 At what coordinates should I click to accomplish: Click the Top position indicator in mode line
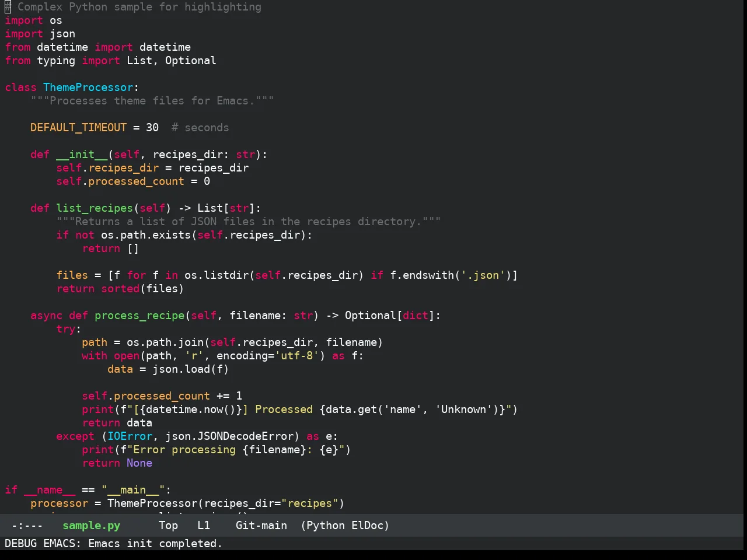click(169, 526)
